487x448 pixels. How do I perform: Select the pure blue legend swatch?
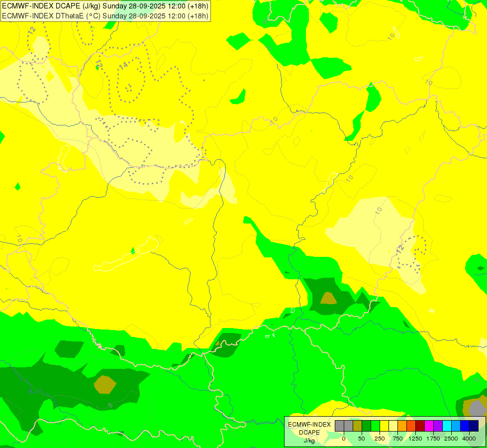coord(465,426)
